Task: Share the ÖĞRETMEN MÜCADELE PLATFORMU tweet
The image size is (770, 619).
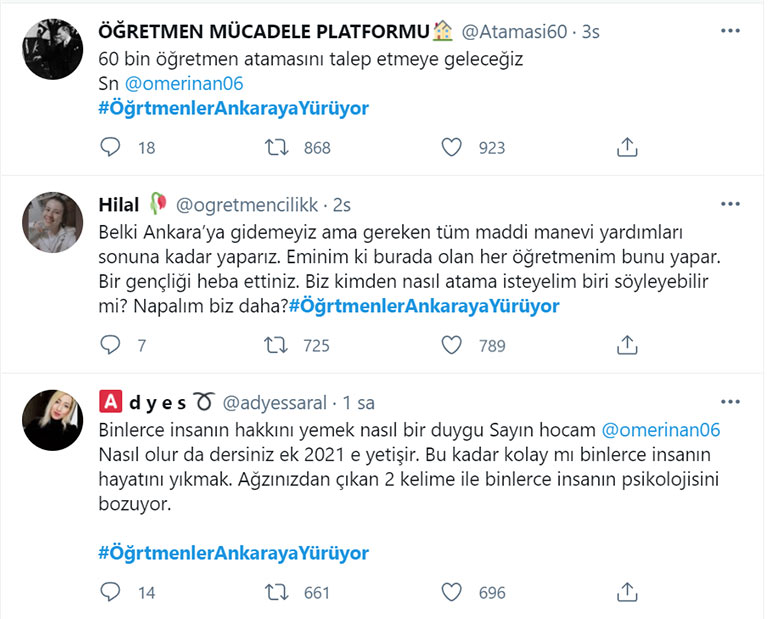Action: 627,147
